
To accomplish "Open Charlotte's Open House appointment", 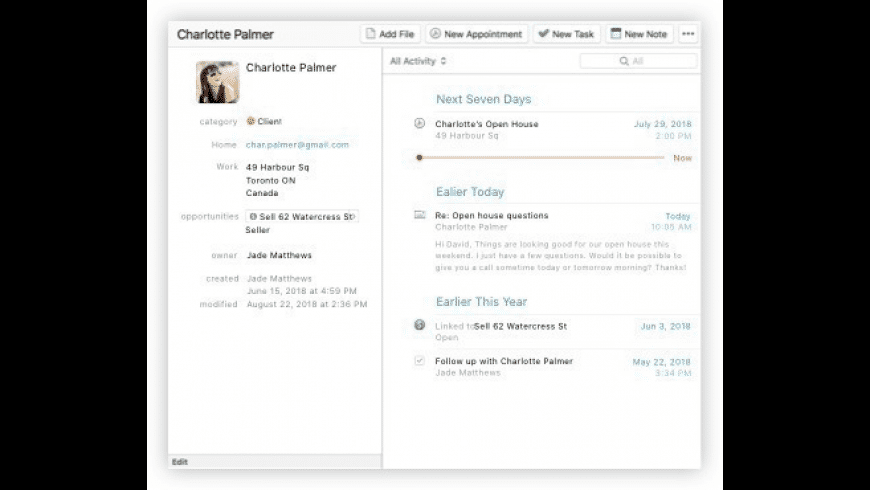I will 487,124.
